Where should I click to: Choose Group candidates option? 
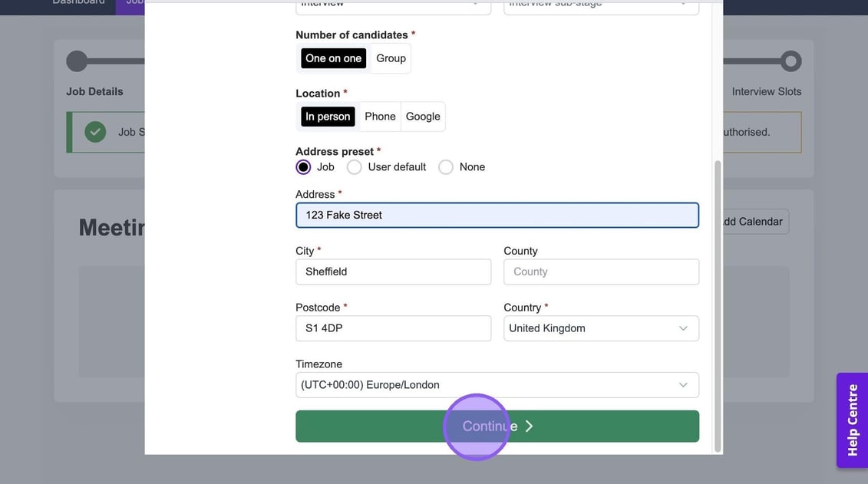coord(391,58)
